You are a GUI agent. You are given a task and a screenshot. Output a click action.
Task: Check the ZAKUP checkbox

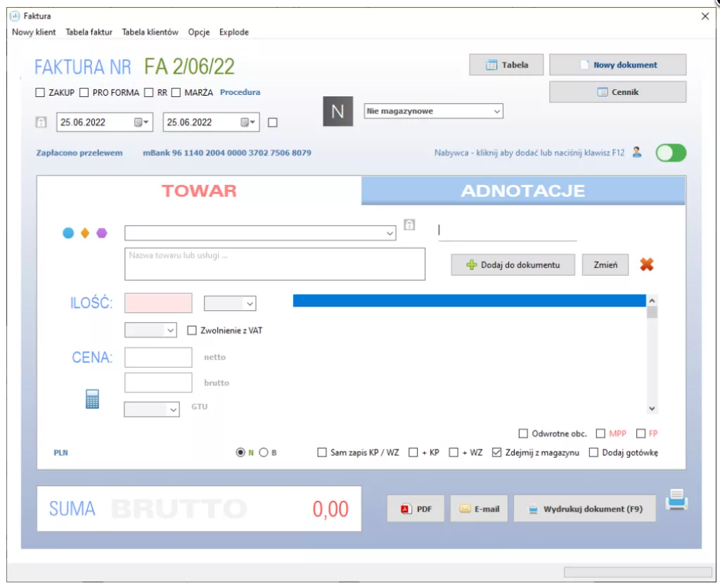40,92
